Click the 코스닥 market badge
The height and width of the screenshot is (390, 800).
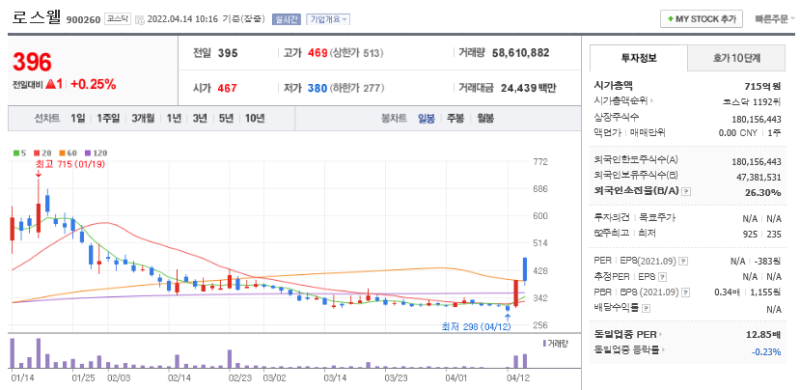pyautogui.click(x=118, y=19)
